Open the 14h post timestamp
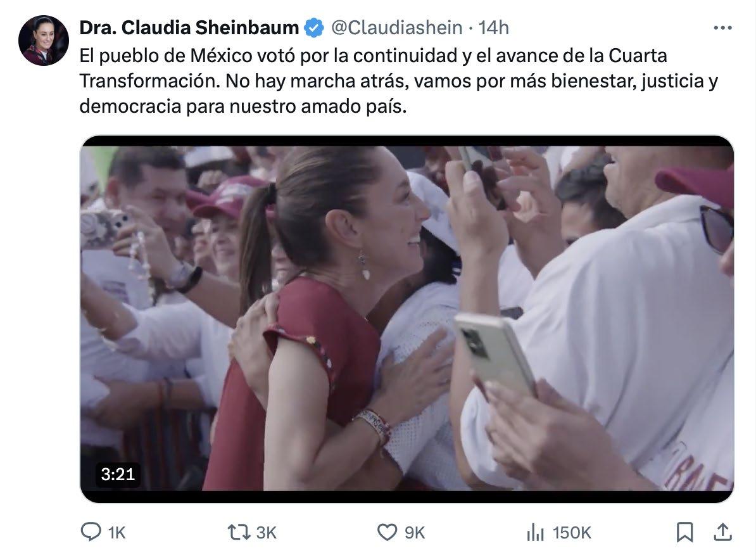 tap(494, 28)
